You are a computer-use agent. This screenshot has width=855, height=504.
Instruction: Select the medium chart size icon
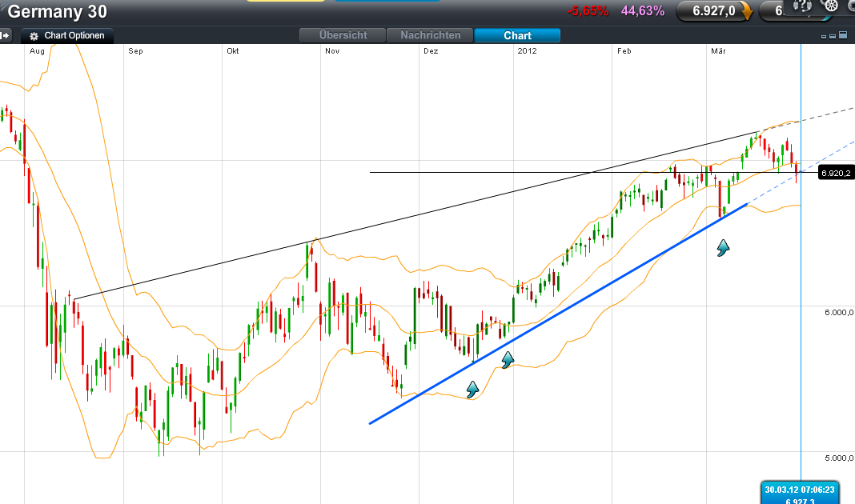[x=833, y=36]
